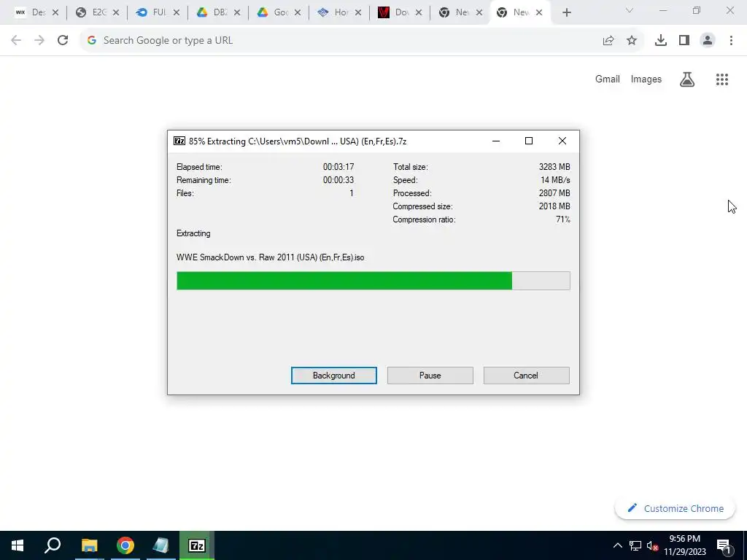This screenshot has height=560, width=747.
Task: Close the 'Dov' tab
Action: tap(419, 12)
